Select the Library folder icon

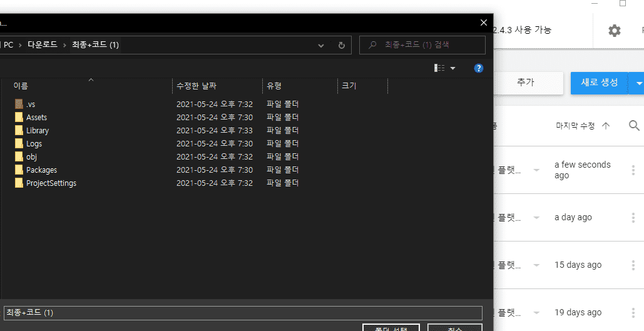pos(19,130)
